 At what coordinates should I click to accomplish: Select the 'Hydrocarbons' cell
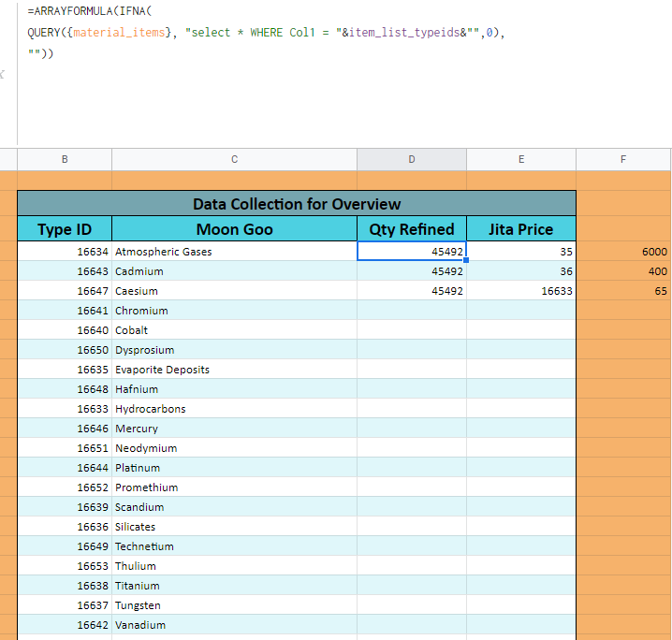pos(234,409)
